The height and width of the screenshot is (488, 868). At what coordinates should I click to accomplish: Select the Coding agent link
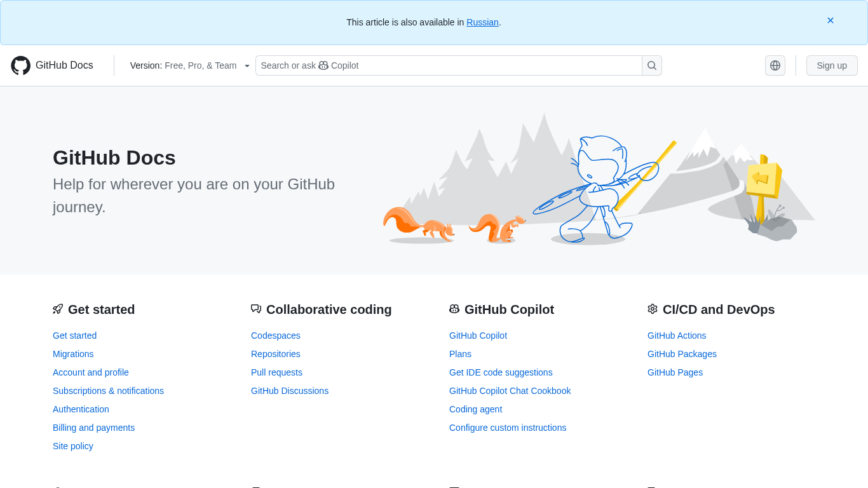[475, 409]
